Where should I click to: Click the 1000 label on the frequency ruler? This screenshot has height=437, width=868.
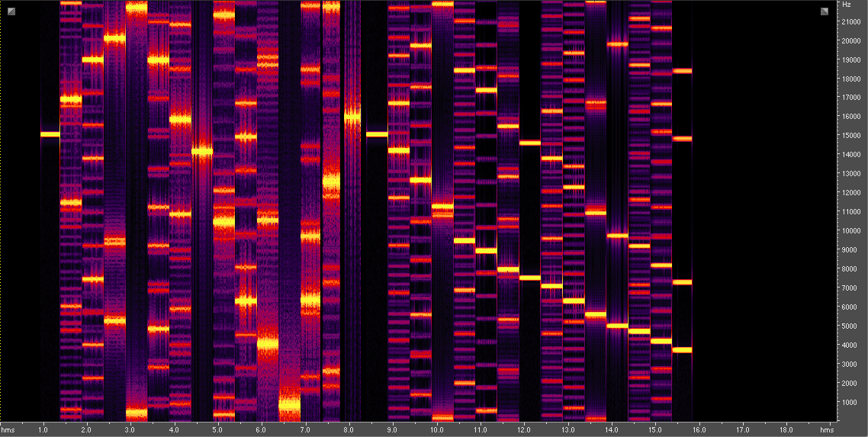tap(850, 403)
